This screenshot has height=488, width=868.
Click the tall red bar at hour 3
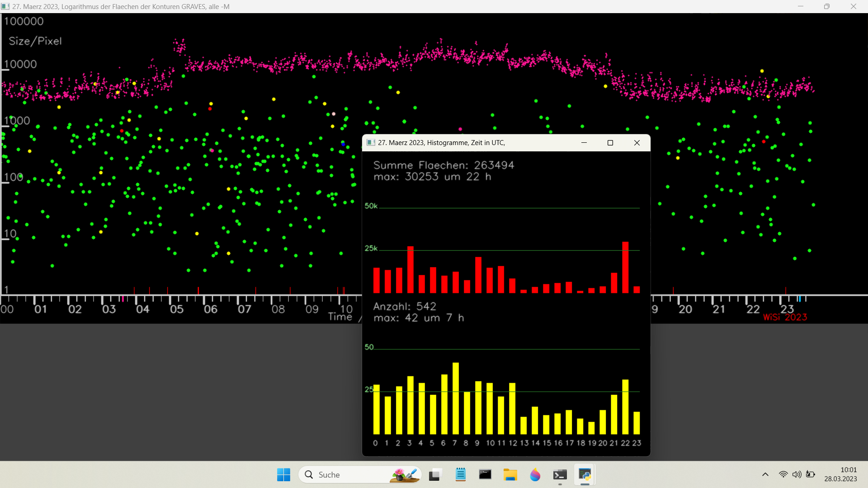pos(410,270)
